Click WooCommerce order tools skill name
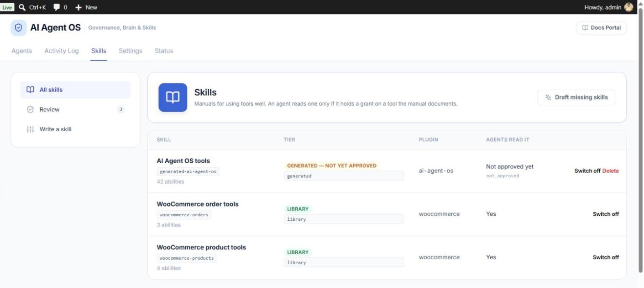The width and height of the screenshot is (644, 288). tap(198, 204)
